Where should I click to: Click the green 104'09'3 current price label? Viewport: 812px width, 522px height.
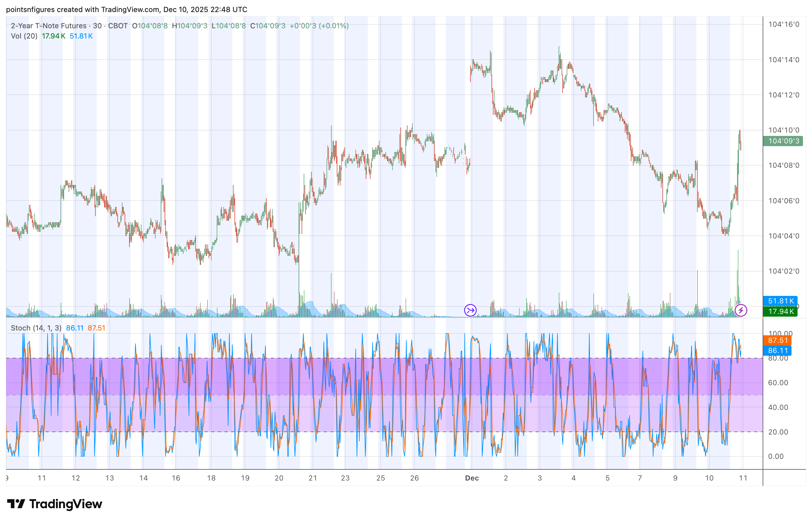tap(783, 141)
